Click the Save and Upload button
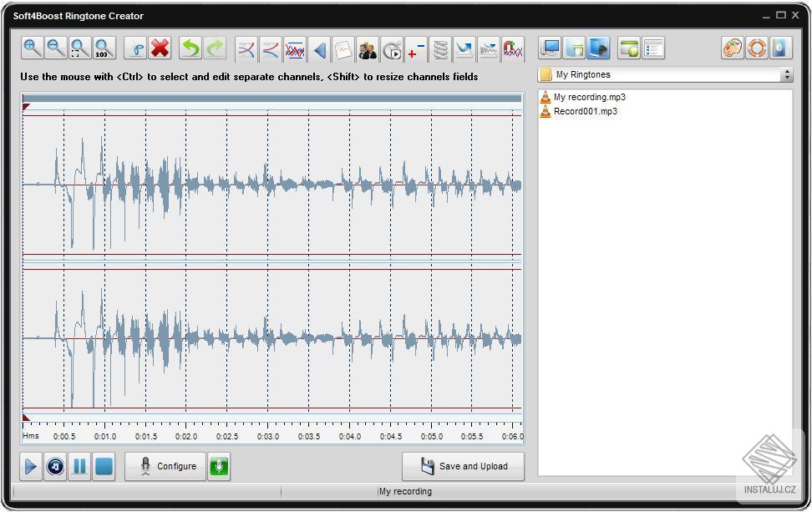This screenshot has width=812, height=512. click(463, 466)
